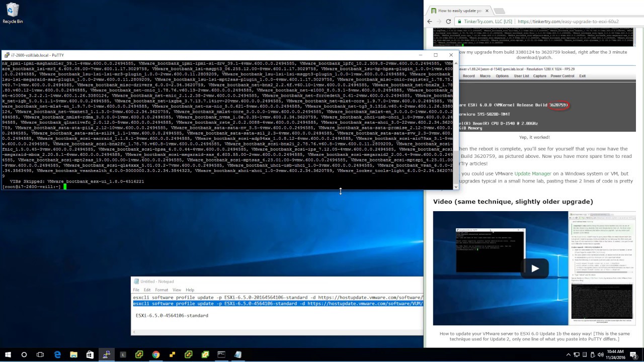Open the Windows Store taskbar icon
Screen dimensions: 644x362
90,354
